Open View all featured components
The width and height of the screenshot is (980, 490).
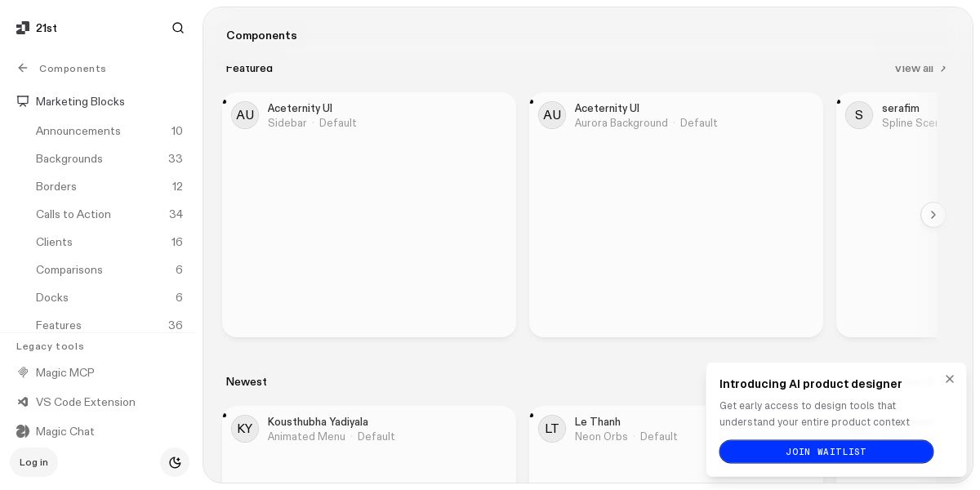920,69
